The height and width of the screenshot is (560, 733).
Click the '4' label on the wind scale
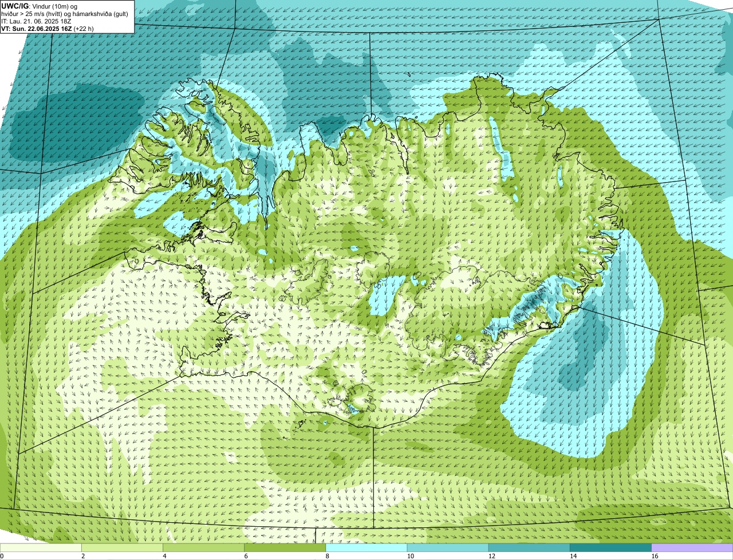point(164,556)
